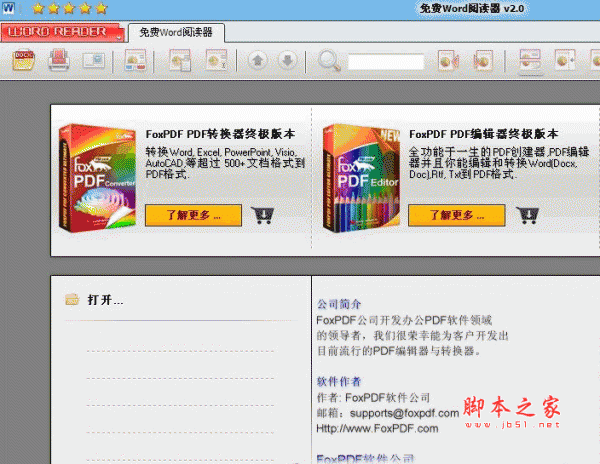Select the 免费Word阅读器 tab
600x464 pixels.
click(176, 33)
